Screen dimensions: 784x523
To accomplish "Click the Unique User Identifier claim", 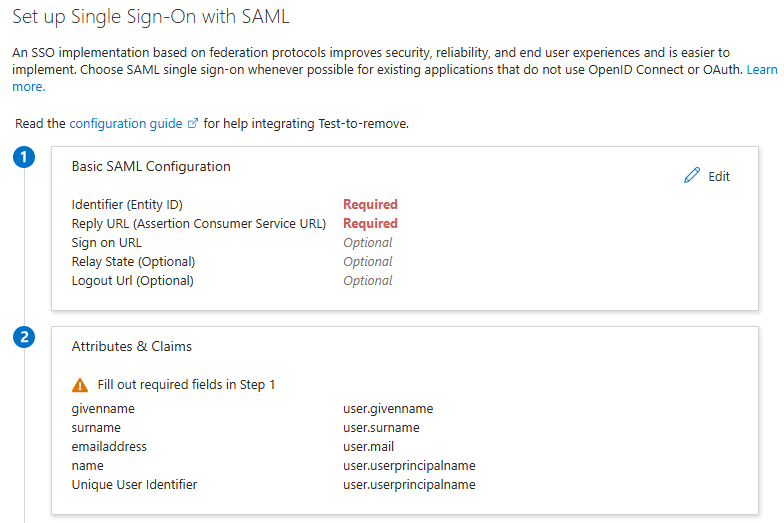I will click(x=134, y=485).
